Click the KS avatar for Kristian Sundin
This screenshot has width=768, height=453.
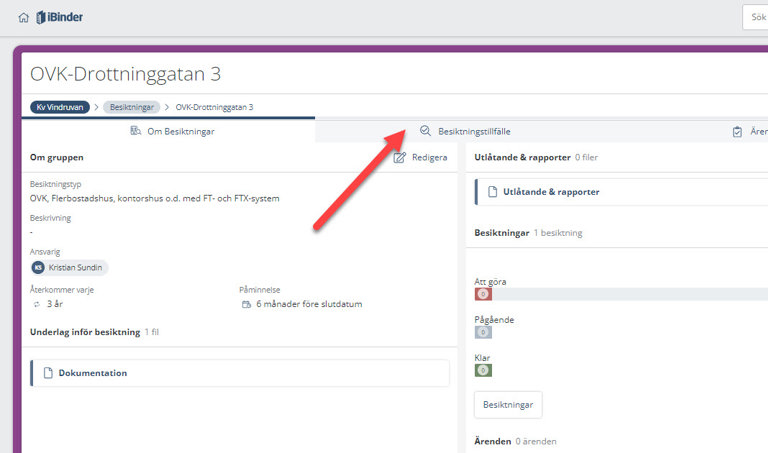pos(38,268)
